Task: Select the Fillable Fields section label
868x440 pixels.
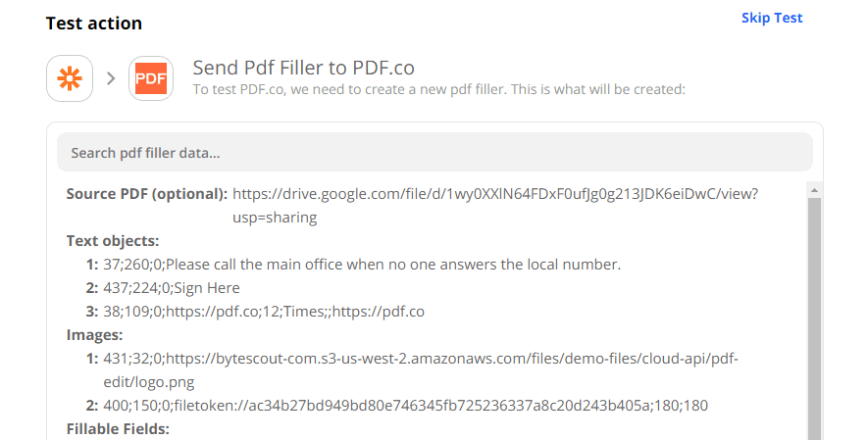Action: click(x=118, y=429)
